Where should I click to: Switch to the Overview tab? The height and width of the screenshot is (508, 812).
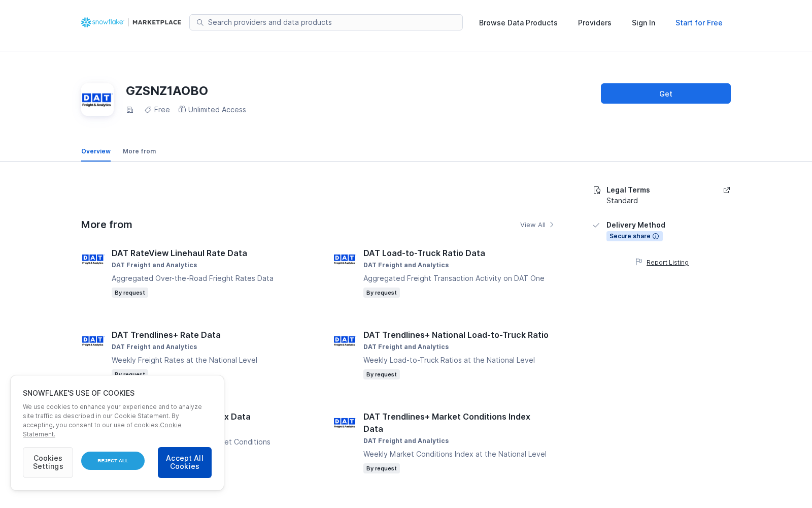[x=96, y=151]
